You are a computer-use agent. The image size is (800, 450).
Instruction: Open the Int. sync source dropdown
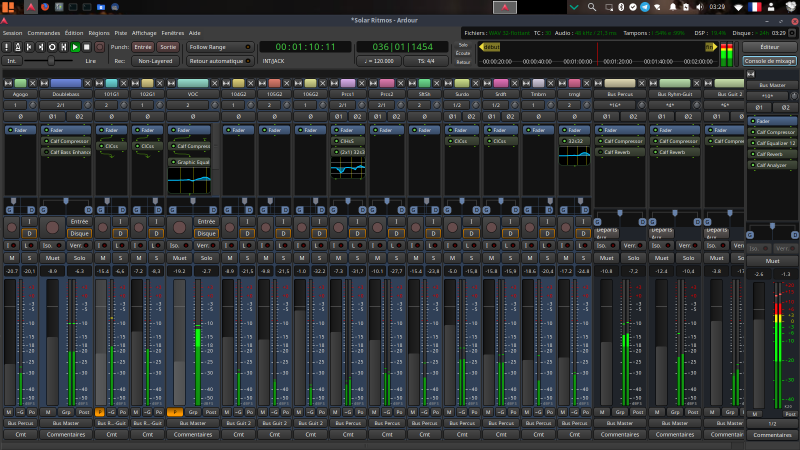[12, 60]
